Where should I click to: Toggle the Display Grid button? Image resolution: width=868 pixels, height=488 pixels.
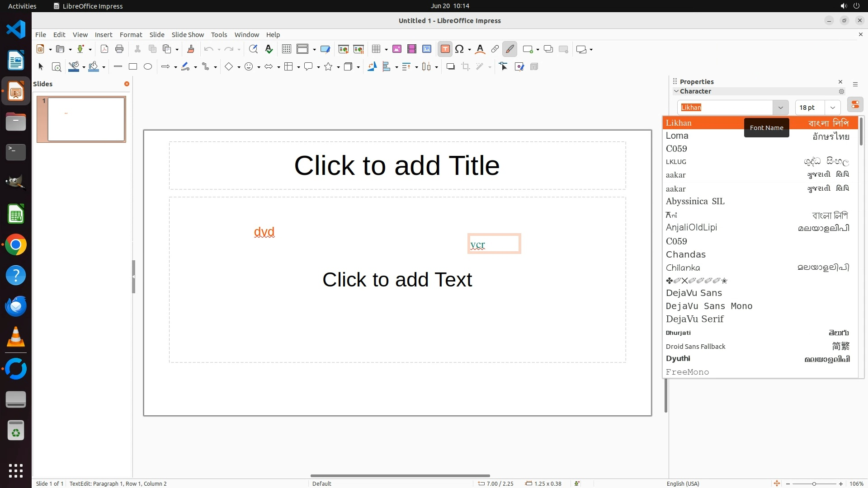coord(286,49)
